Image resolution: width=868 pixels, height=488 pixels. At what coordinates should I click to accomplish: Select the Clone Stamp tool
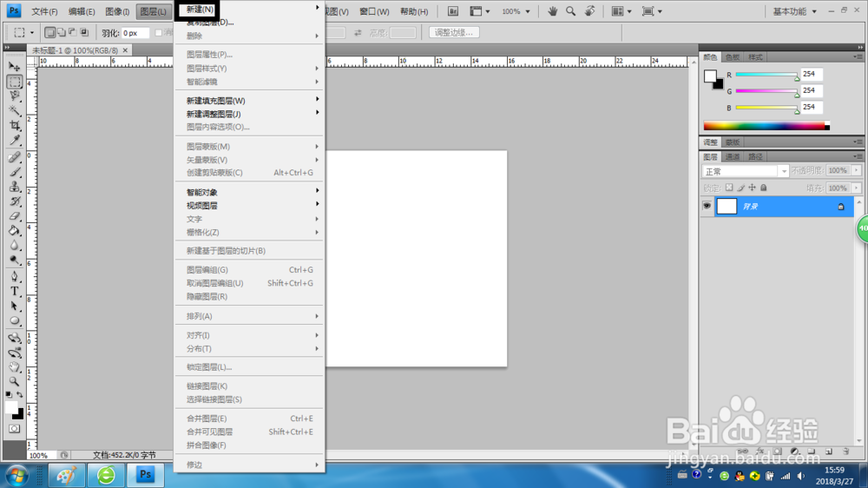(x=15, y=187)
